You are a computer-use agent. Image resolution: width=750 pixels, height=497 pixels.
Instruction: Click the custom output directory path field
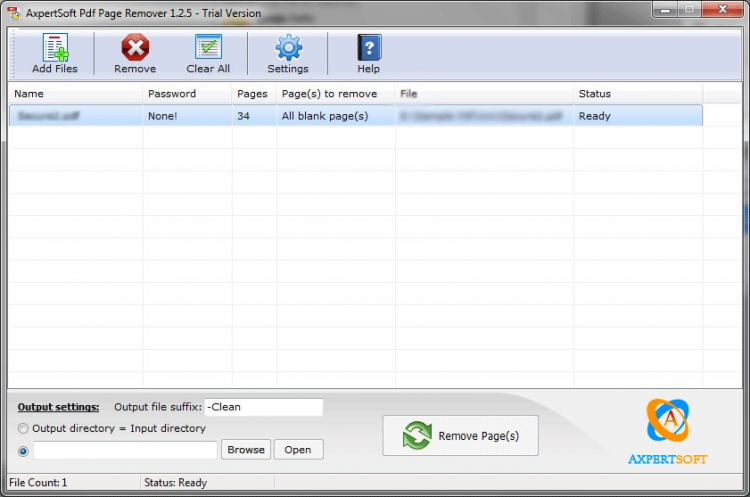pos(125,450)
